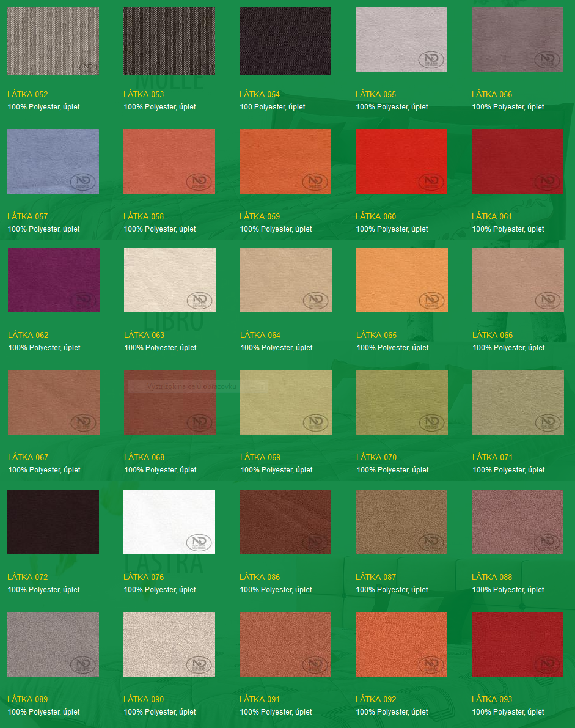Click the 'LÁTKA 056' fabric name
575x728 pixels.
click(492, 94)
